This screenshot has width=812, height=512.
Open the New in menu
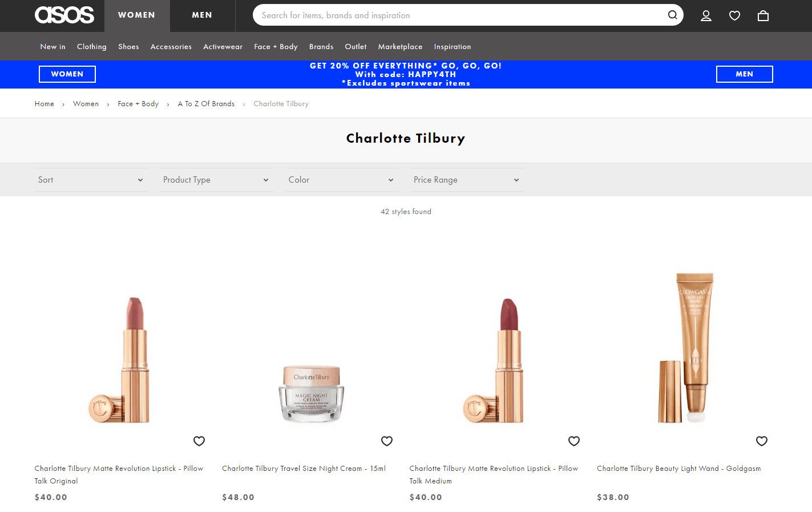pos(53,47)
